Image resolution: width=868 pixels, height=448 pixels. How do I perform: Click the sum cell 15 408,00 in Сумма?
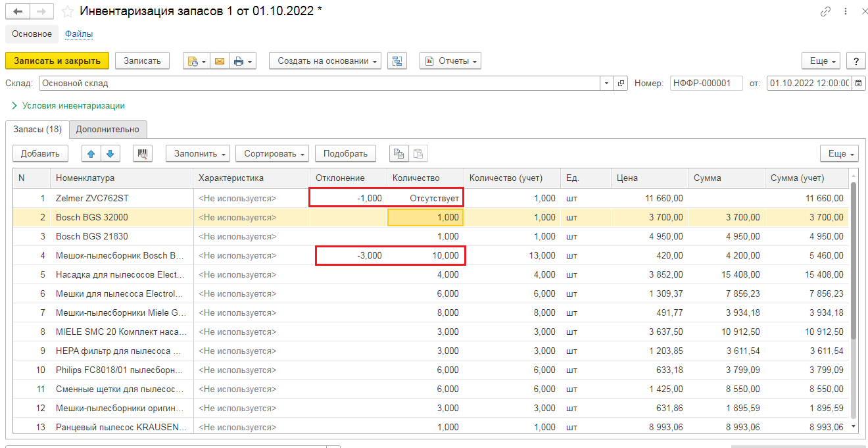click(727, 274)
